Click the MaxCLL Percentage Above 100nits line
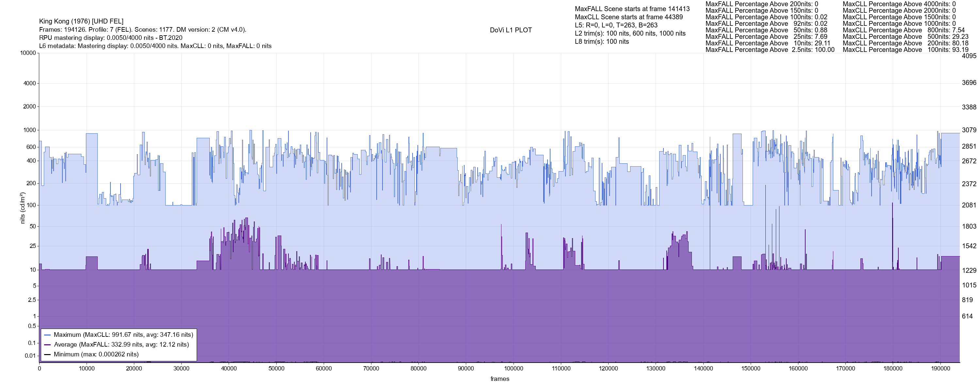Image resolution: width=980 pixels, height=392 pixels. (x=906, y=50)
